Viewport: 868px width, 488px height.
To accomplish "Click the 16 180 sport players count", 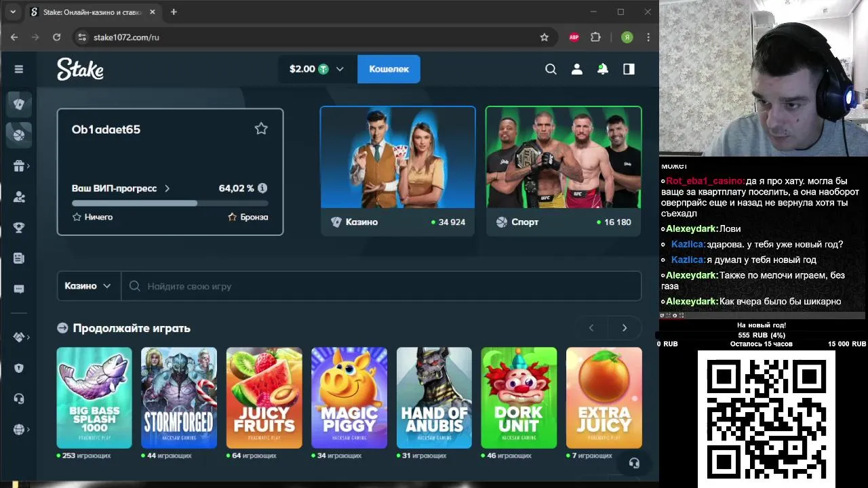I will [617, 222].
